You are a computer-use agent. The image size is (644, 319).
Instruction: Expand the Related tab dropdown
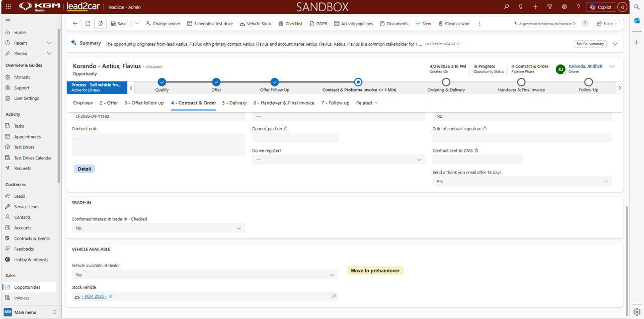pyautogui.click(x=367, y=103)
